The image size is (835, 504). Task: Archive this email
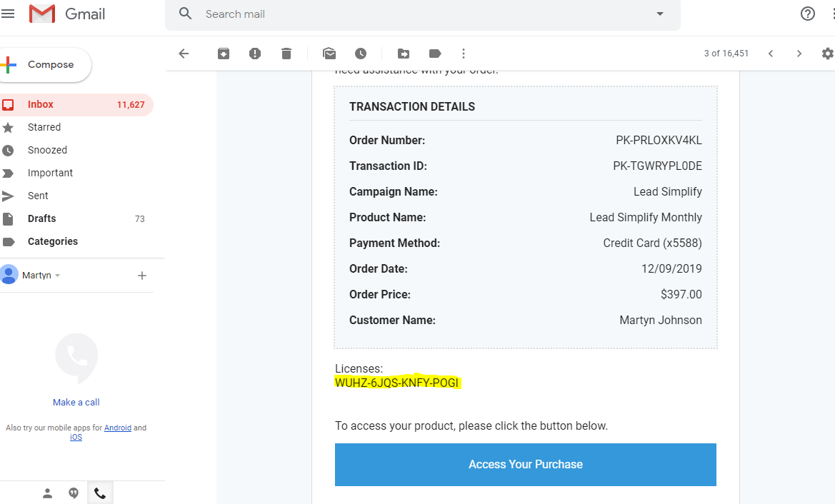(224, 54)
